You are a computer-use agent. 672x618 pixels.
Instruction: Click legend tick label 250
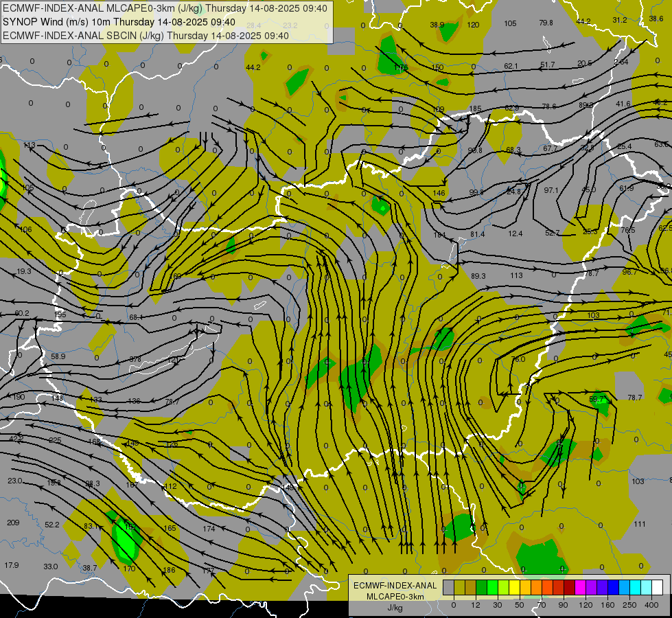pos(629,605)
